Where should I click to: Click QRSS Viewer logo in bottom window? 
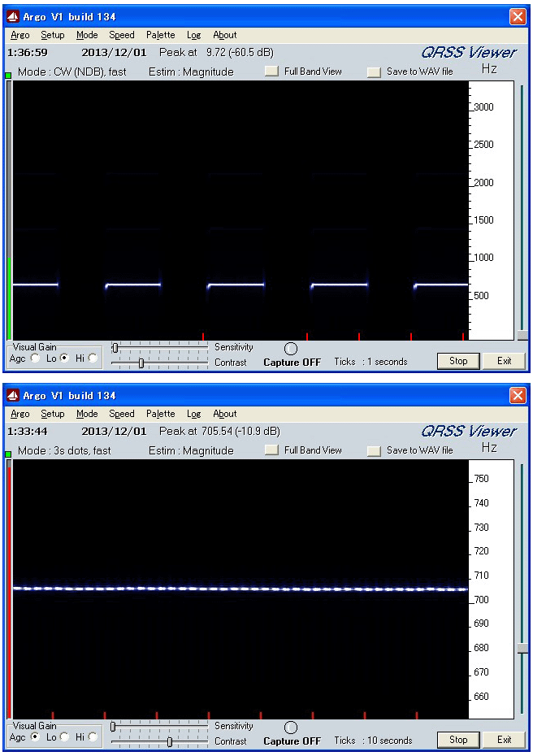(469, 431)
